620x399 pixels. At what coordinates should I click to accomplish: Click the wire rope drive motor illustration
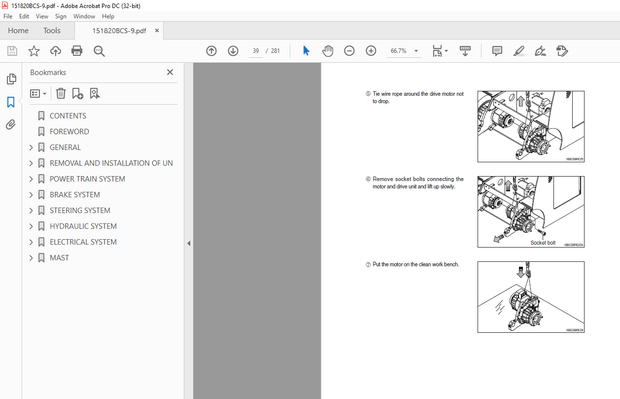tap(531, 127)
